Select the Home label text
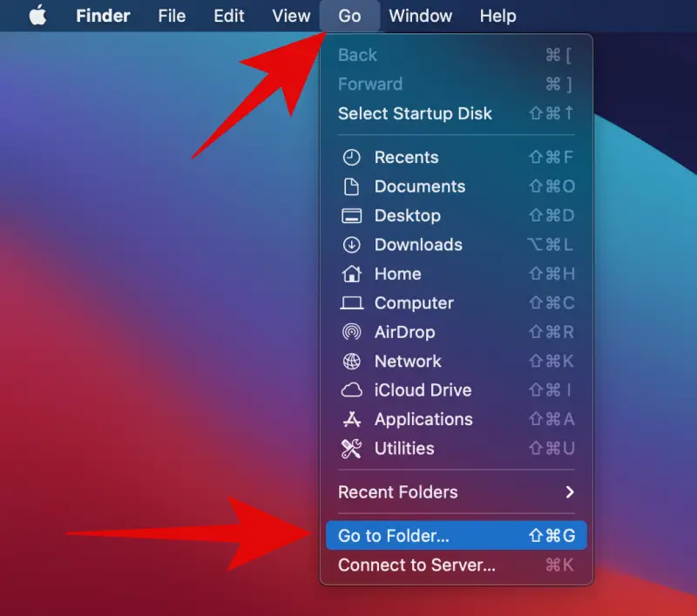The height and width of the screenshot is (616, 697). coord(397,274)
